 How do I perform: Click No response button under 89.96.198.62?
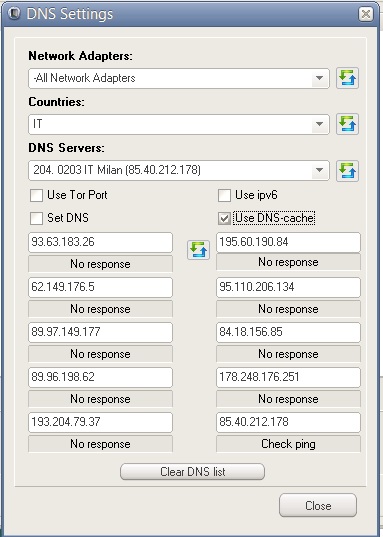click(x=100, y=399)
